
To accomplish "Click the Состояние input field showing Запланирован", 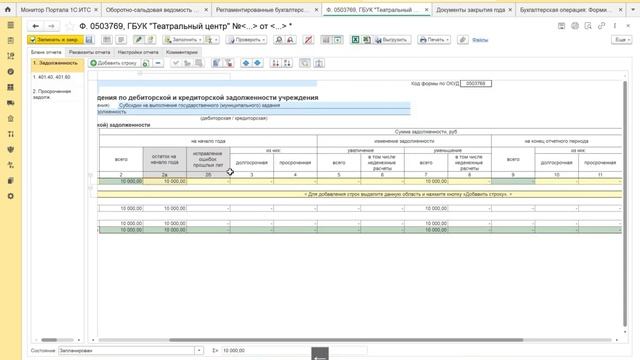I will (x=126, y=350).
